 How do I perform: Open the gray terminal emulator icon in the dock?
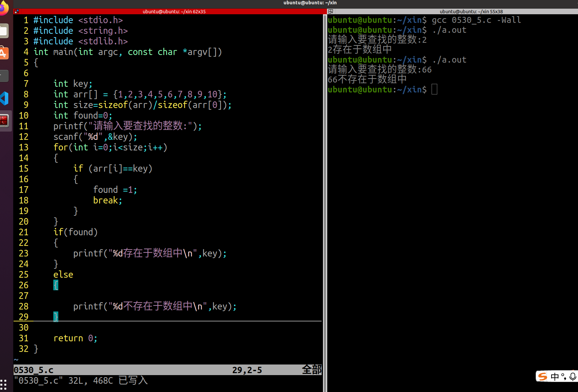4,76
